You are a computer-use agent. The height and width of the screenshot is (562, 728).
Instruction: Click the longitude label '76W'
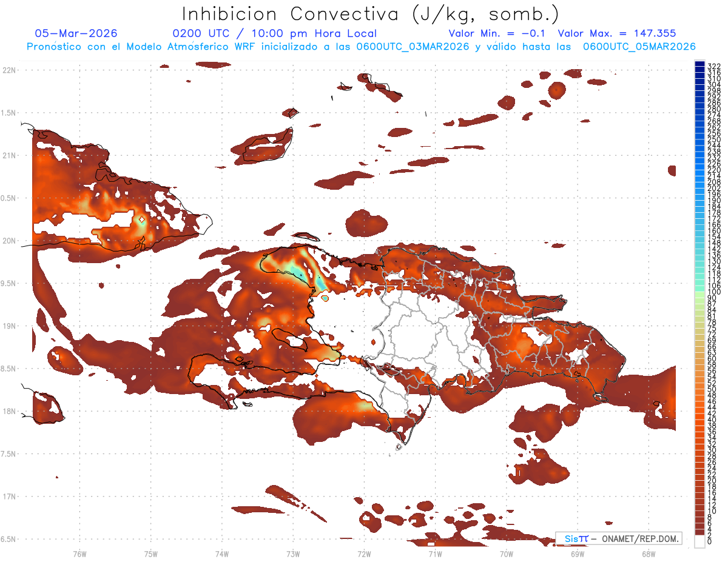tap(79, 554)
